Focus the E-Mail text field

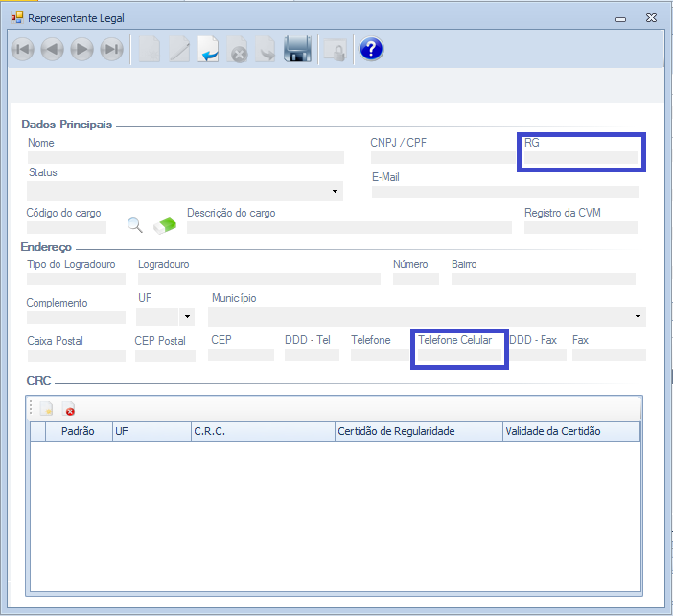tap(505, 193)
